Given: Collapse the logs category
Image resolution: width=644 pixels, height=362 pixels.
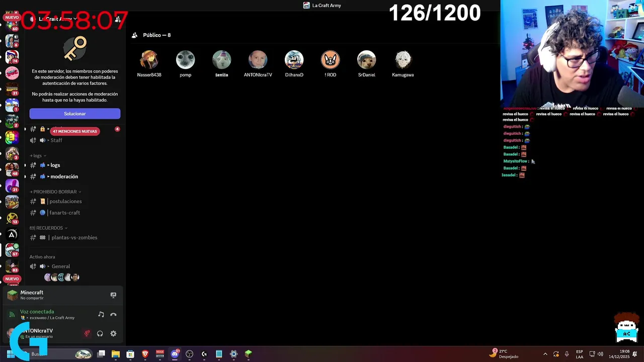Looking at the screenshot, I should pos(38,155).
